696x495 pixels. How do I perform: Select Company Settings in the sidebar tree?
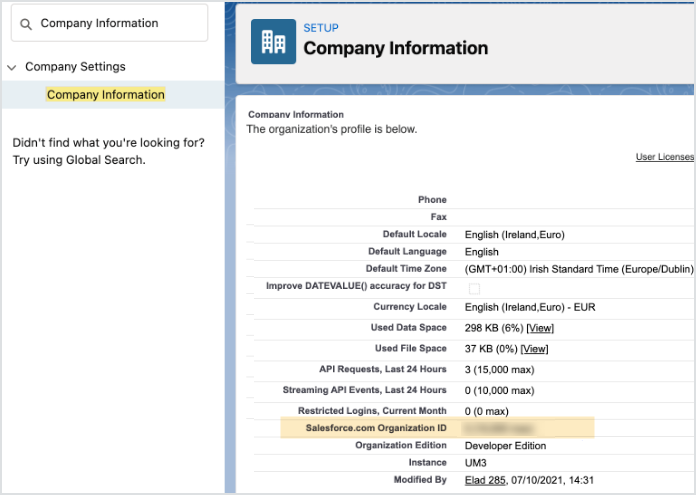(x=75, y=67)
